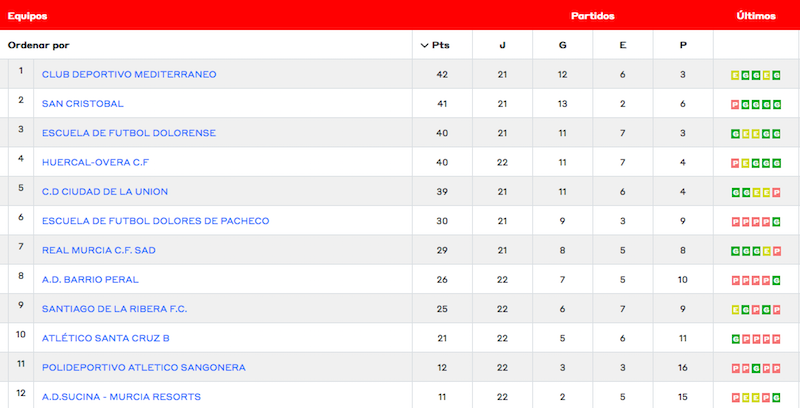This screenshot has height=408, width=800.
Task: Go to Huercal-Overa C.F team page
Action: [95, 162]
